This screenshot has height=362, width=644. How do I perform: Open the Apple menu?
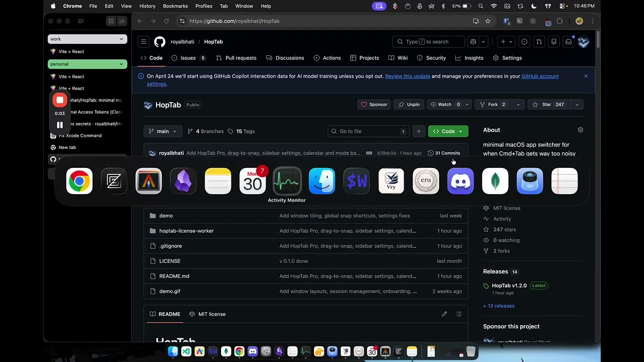pyautogui.click(x=53, y=6)
